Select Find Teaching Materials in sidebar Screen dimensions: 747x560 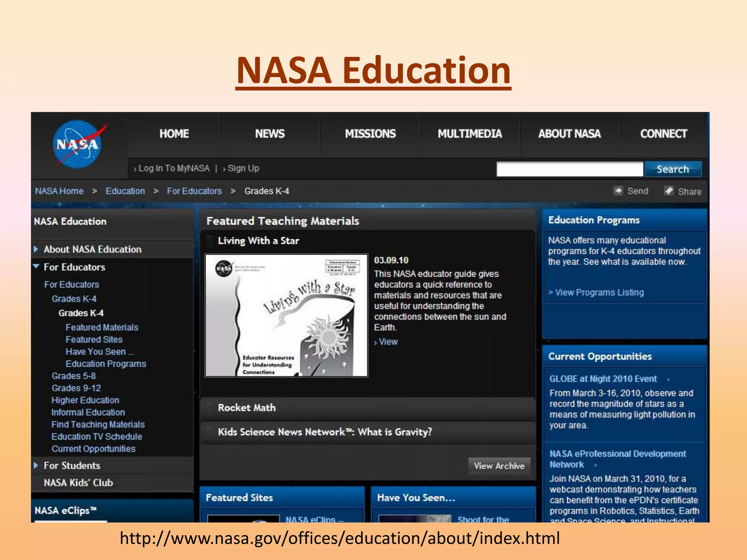click(98, 424)
